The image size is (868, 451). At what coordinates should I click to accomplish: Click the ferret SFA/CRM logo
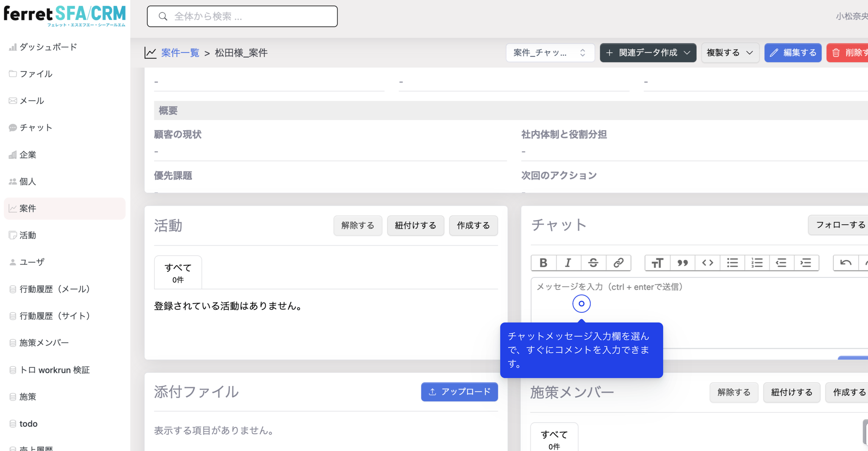coord(65,15)
